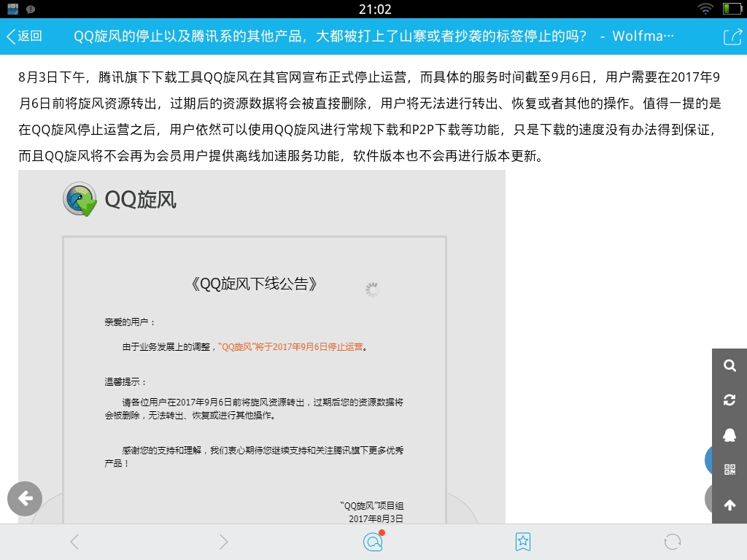Click the gray floating back arrow circle
The height and width of the screenshot is (560, 747).
[25, 499]
